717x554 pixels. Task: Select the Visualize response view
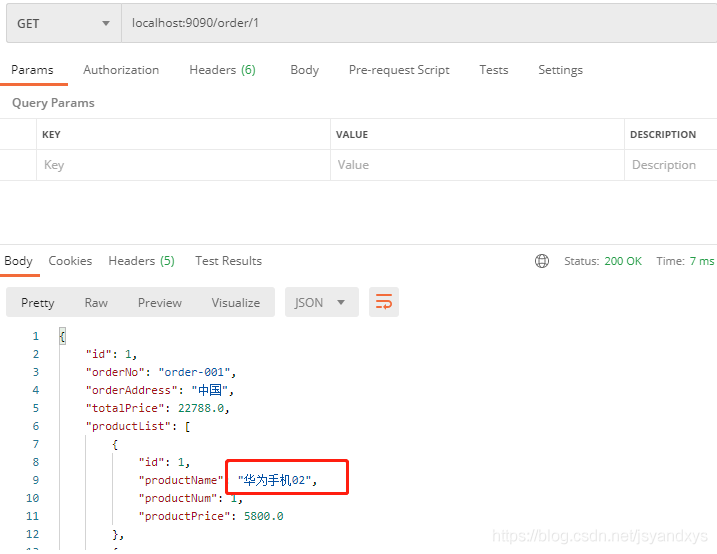tap(236, 303)
